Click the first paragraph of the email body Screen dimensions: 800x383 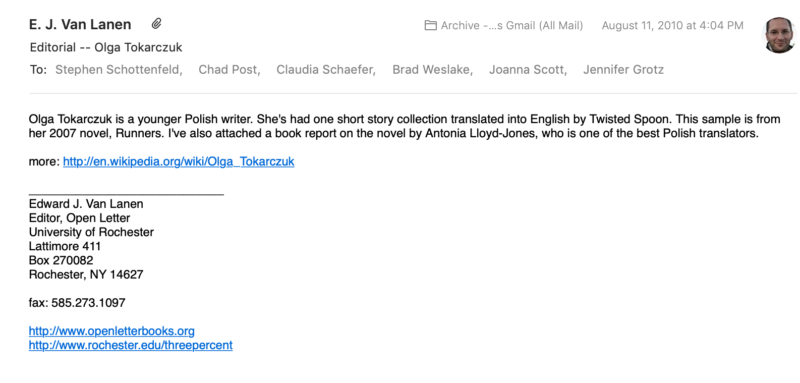[x=405, y=126]
